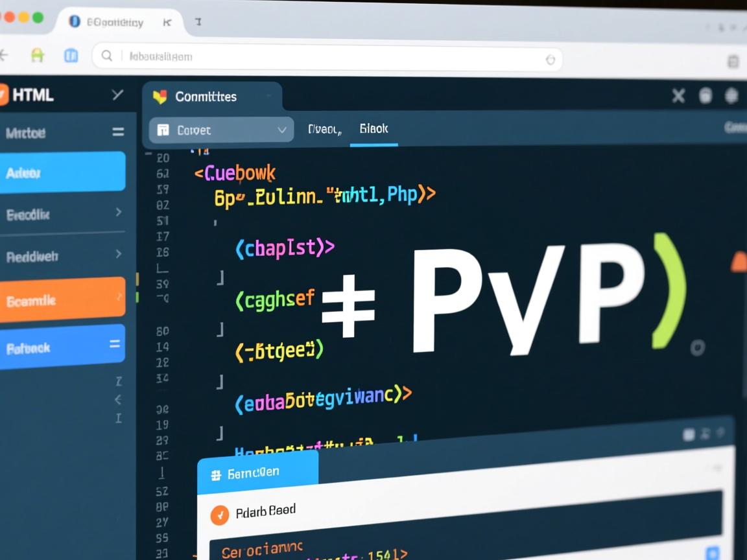Toggle the menu icon beside Mirctod
Screen dimensions: 747x560
tap(118, 132)
